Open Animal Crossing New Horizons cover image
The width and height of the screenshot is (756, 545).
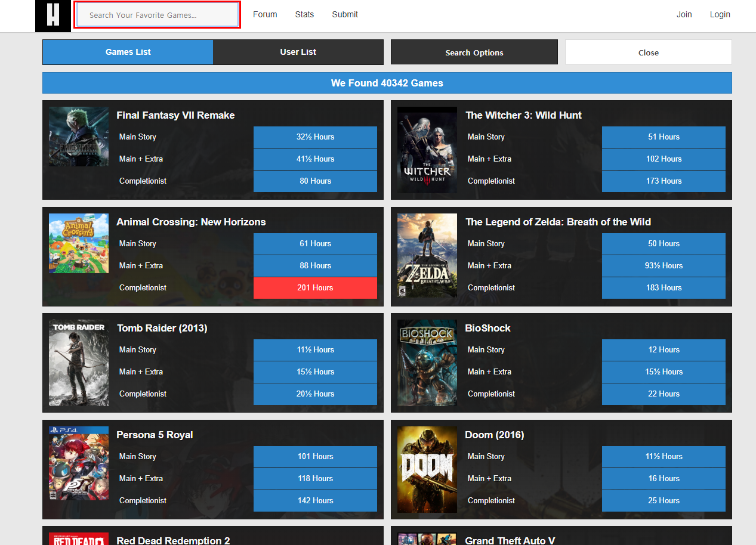[x=79, y=243]
